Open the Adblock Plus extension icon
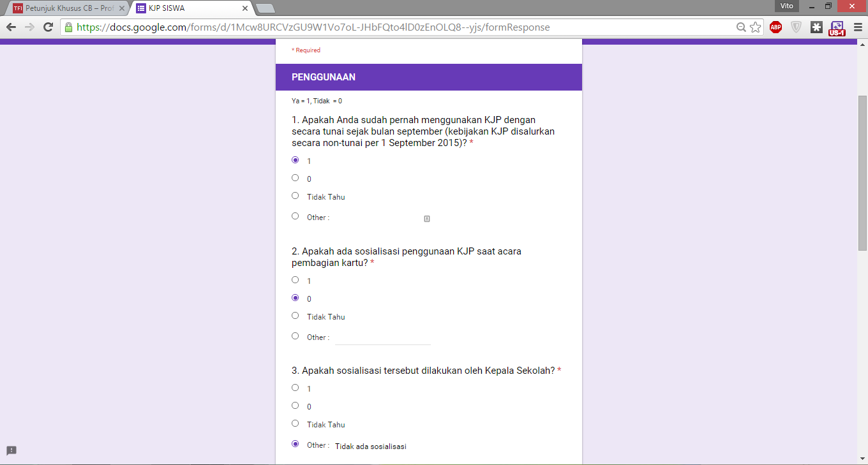 point(775,27)
